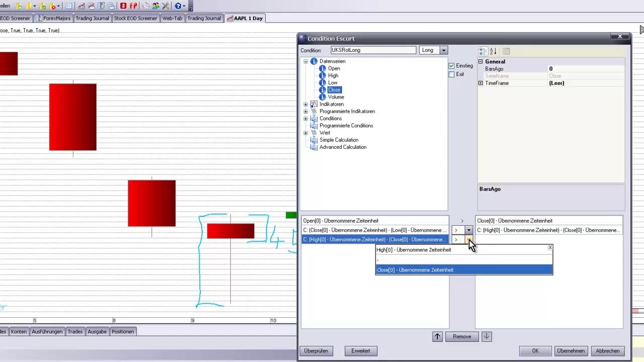Click the Erweitert button
This screenshot has height=362, width=644.
[x=361, y=351]
